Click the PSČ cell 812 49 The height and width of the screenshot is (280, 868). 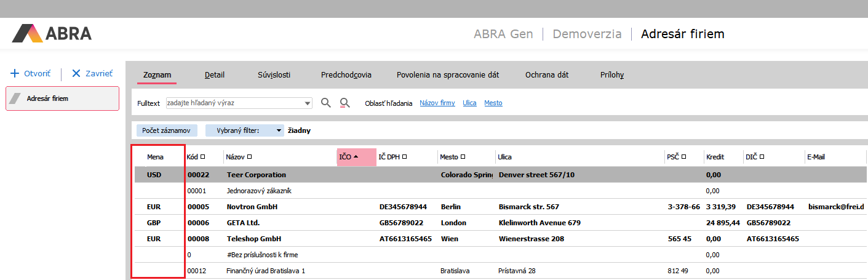point(678,271)
